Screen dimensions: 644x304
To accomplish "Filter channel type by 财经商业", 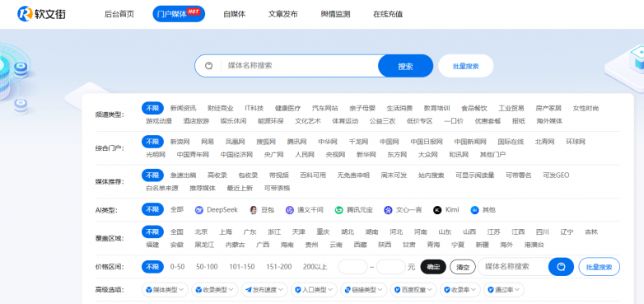I will point(221,109).
